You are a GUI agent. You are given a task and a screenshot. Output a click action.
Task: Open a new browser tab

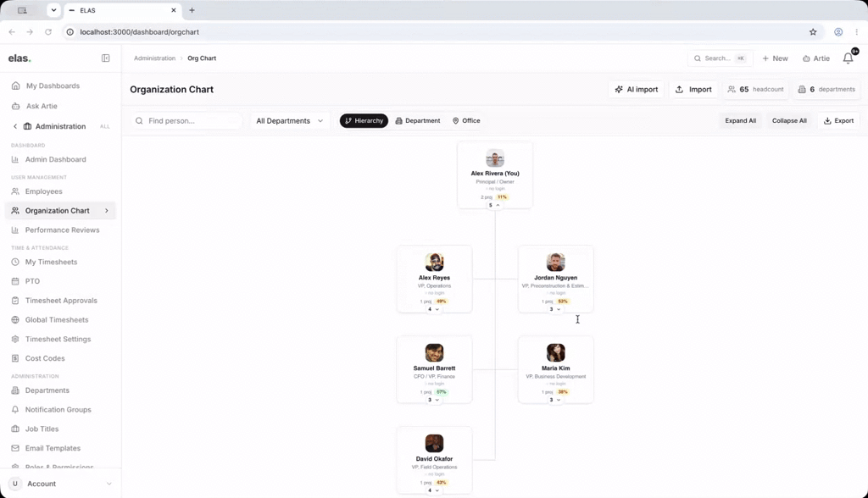coord(192,10)
